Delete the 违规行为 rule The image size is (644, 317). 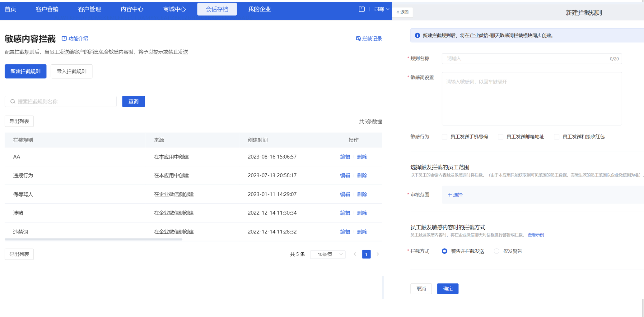[362, 176]
